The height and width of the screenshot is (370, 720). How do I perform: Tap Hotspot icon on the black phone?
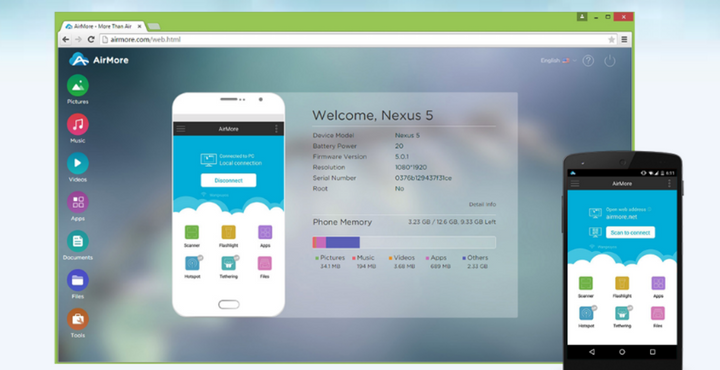tap(586, 313)
